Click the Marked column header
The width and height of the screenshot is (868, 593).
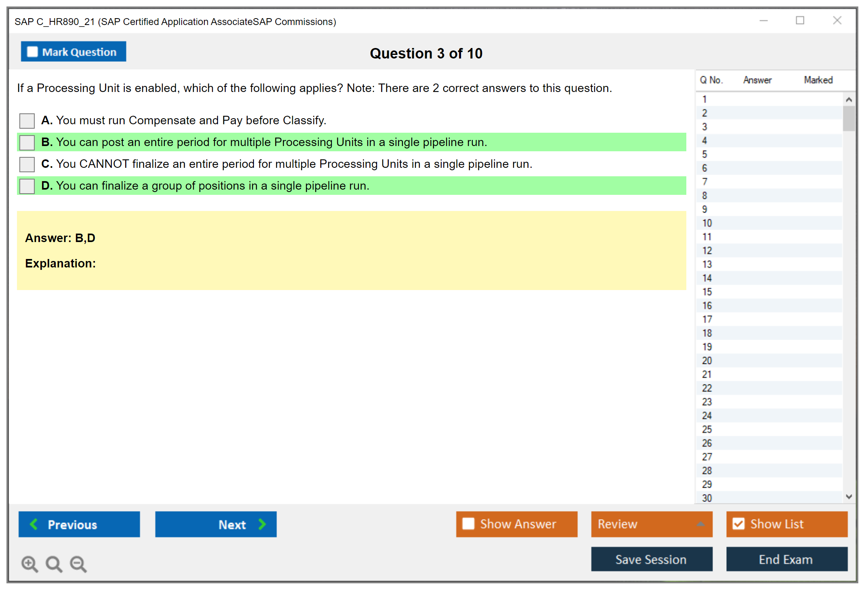[x=818, y=80]
